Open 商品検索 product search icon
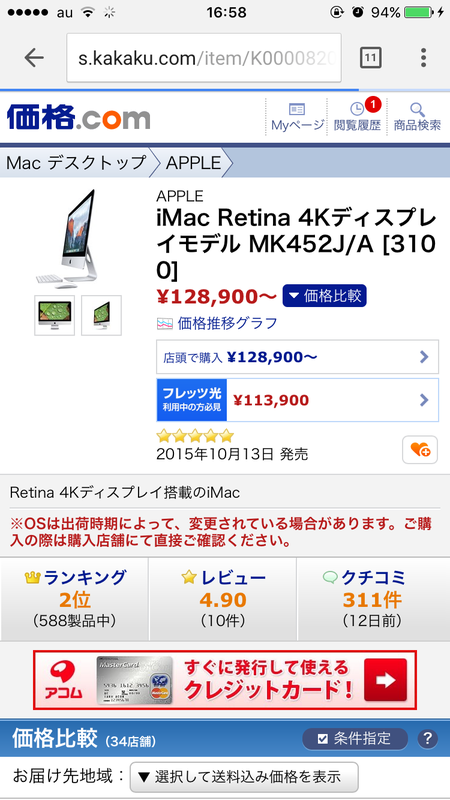Viewport: 450px width, 800px height. tap(417, 117)
